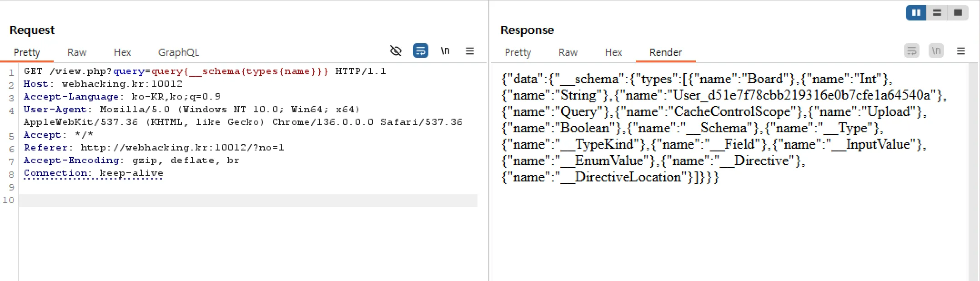Toggle disabled \n icon in Response panel
980x281 pixels.
coord(936,50)
